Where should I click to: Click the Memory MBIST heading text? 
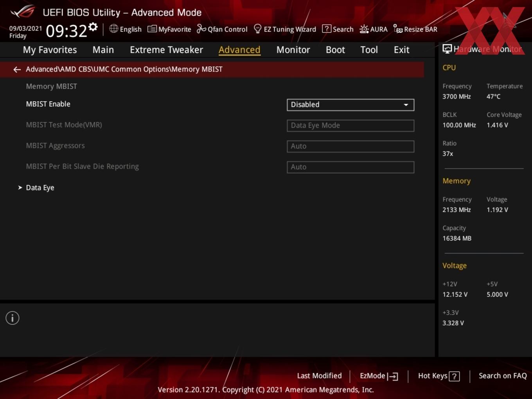coord(51,86)
